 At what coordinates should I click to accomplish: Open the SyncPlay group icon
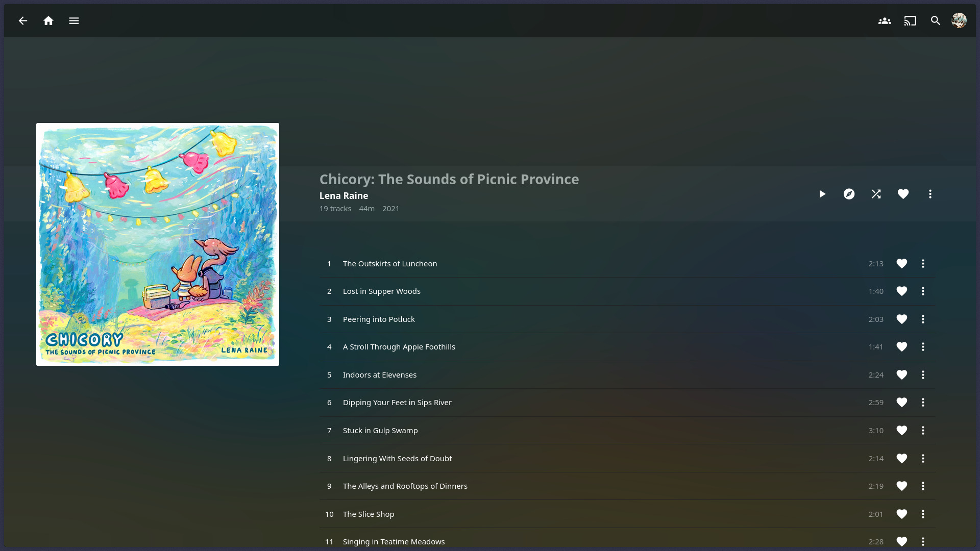[x=885, y=21]
